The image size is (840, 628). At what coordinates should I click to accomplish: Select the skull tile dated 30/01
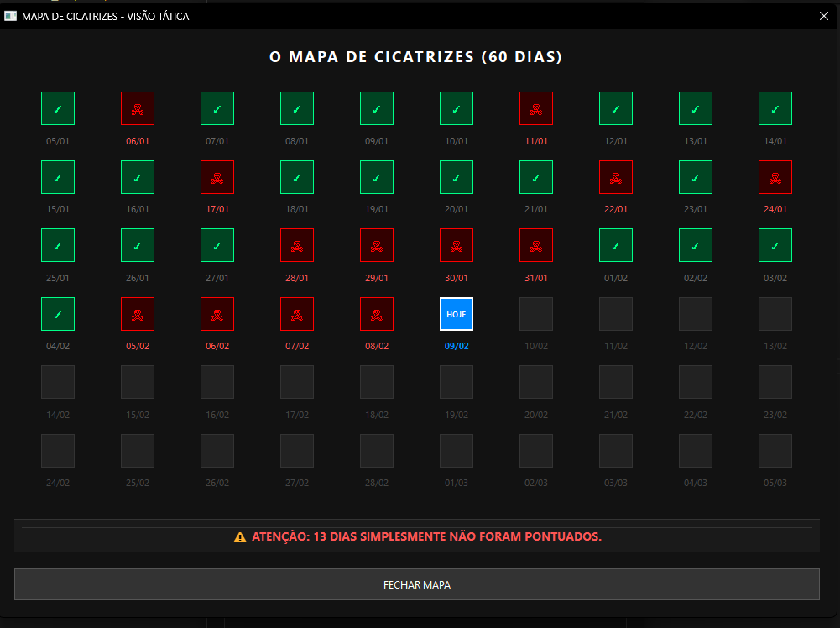click(457, 245)
